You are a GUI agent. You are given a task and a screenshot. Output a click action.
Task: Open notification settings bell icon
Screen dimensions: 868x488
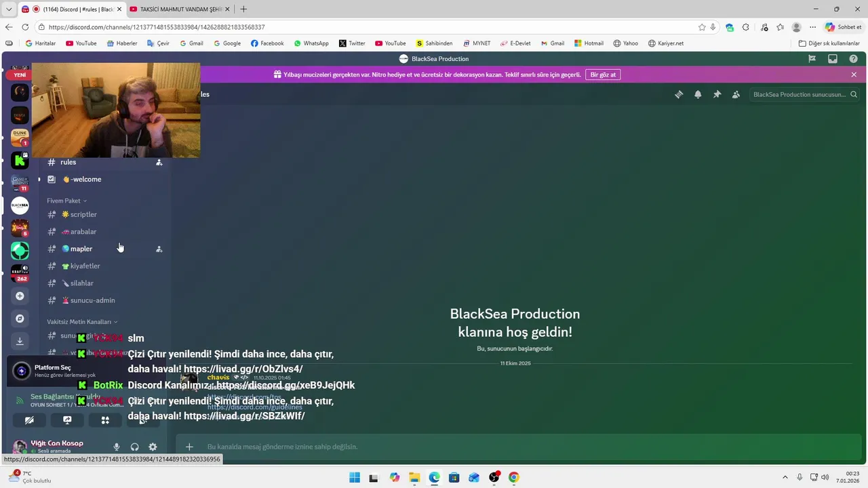tap(698, 94)
